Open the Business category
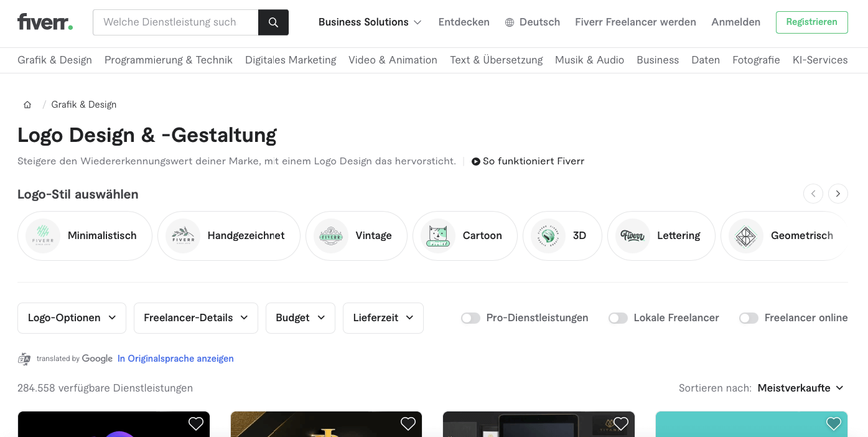The height and width of the screenshot is (437, 868). (x=658, y=60)
